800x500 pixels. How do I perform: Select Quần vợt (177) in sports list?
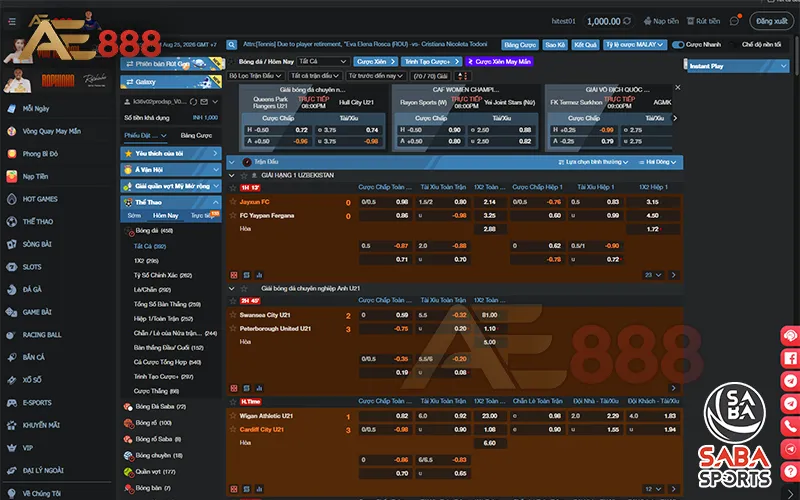(155, 472)
